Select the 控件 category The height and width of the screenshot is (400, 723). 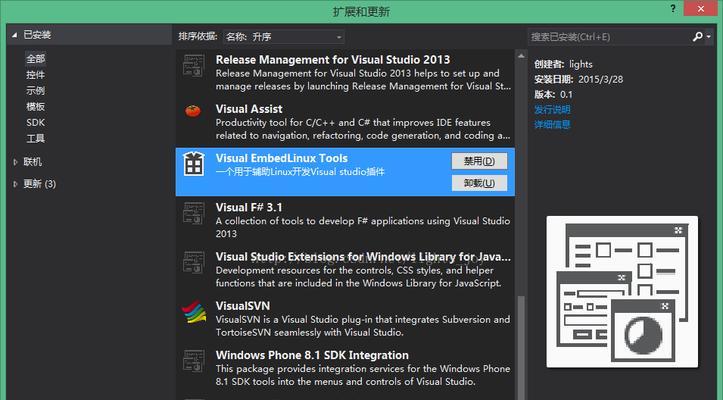pos(36,75)
